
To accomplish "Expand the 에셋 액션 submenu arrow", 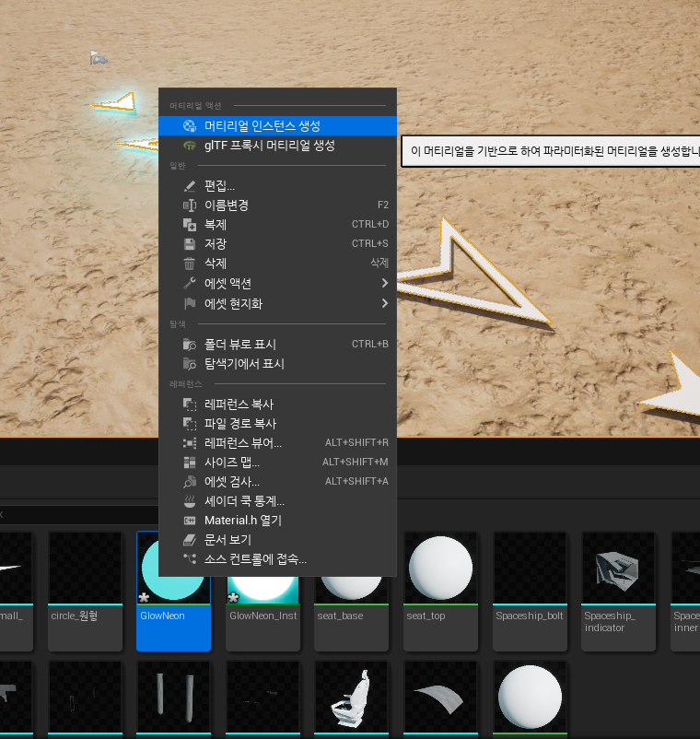I will point(385,283).
